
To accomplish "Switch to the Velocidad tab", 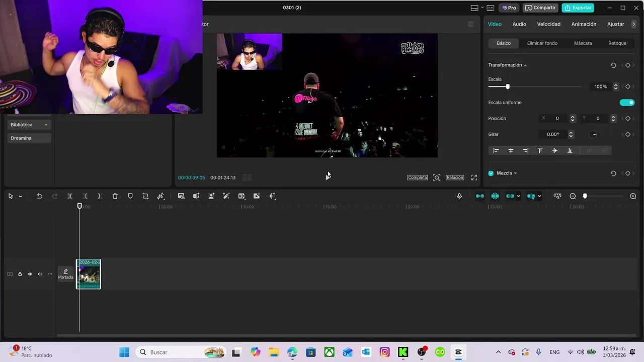I will tap(548, 24).
